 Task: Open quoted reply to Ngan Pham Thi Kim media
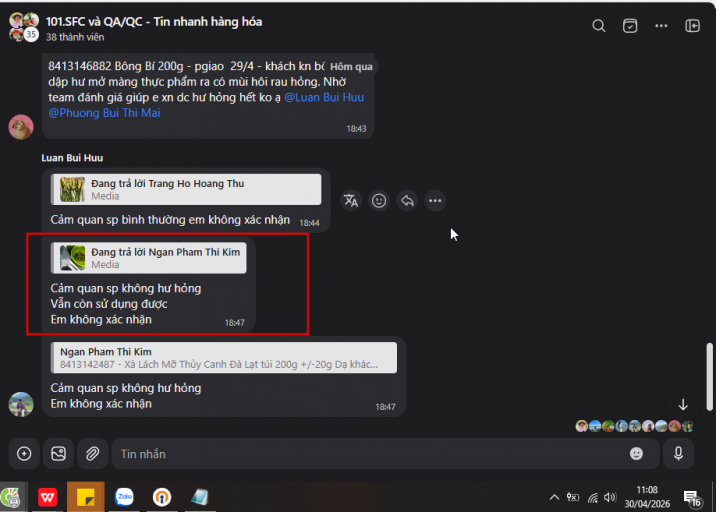(149, 258)
